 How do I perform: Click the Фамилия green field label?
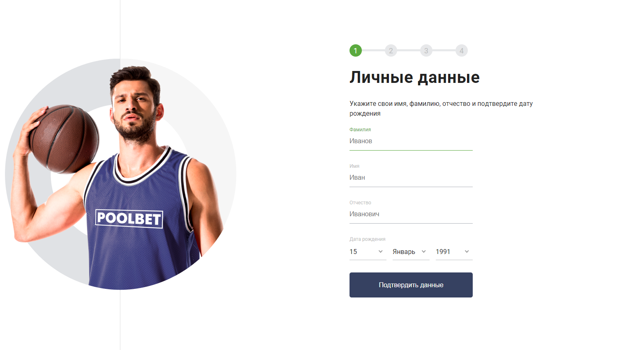tap(360, 130)
